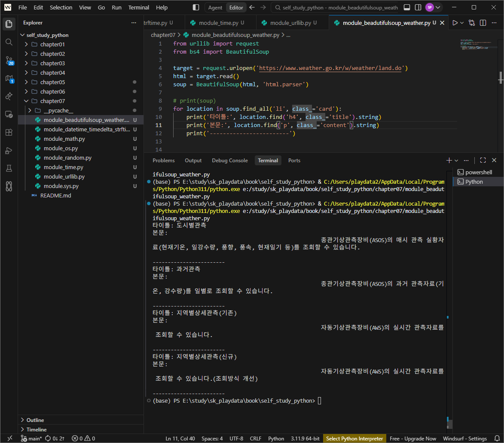The image size is (504, 443).
Task: Switch to the Problems panel tab
Action: pos(164,161)
